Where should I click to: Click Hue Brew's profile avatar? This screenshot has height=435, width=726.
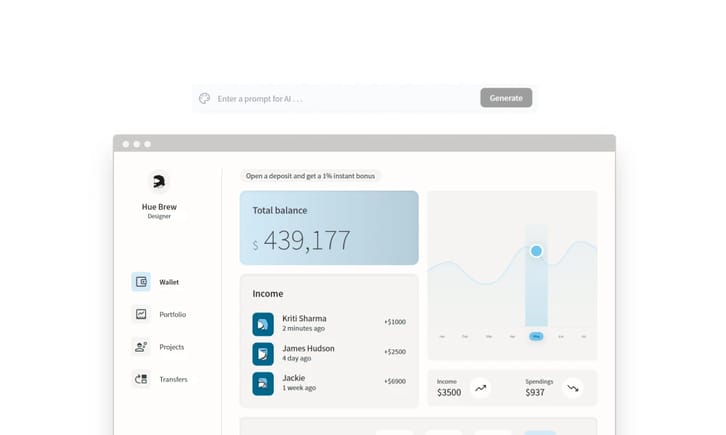[158, 182]
